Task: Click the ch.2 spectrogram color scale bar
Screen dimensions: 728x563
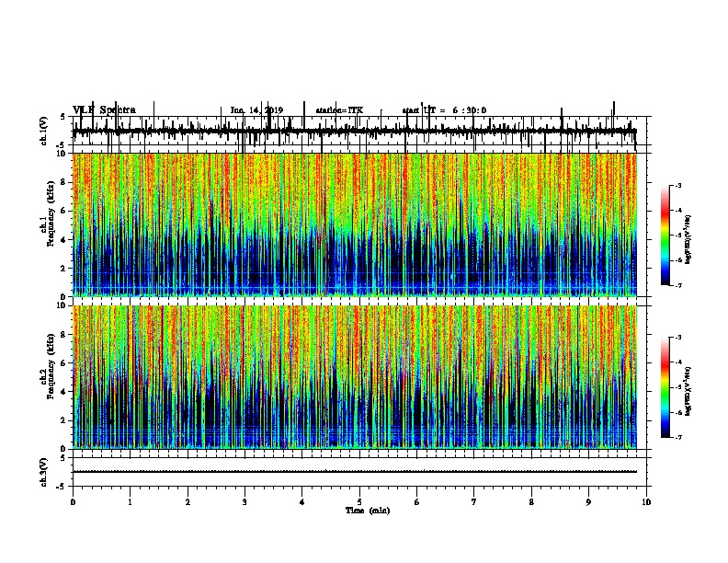Action: tap(665, 387)
